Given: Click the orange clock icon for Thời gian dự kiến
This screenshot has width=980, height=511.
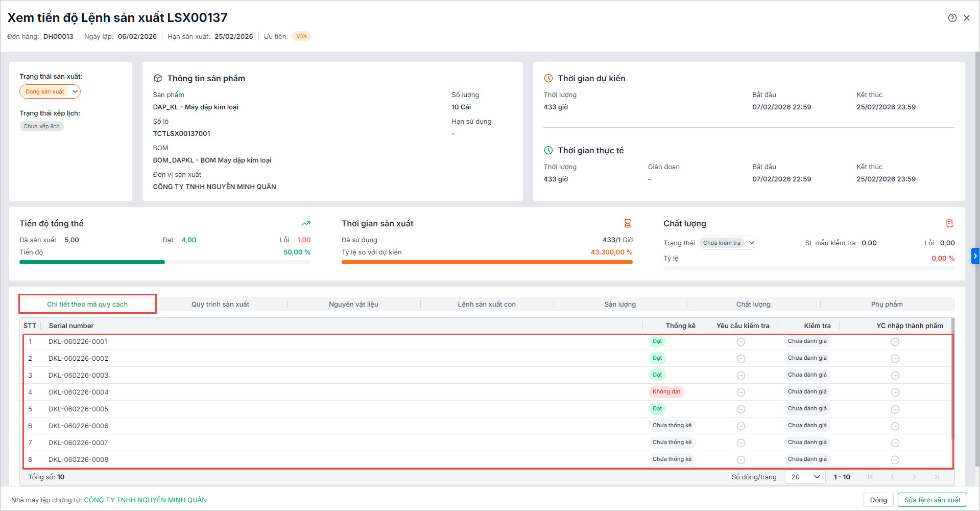Looking at the screenshot, I should click(x=548, y=78).
